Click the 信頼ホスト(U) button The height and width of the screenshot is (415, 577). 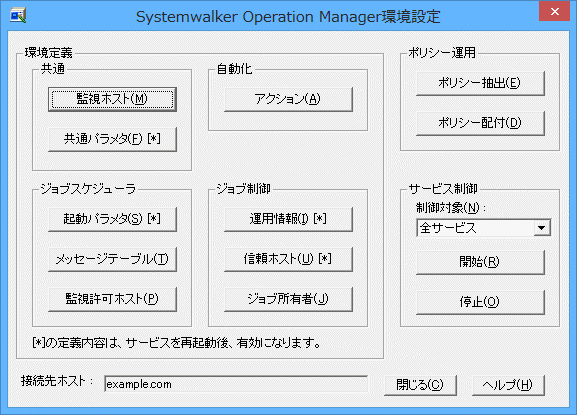point(288,259)
